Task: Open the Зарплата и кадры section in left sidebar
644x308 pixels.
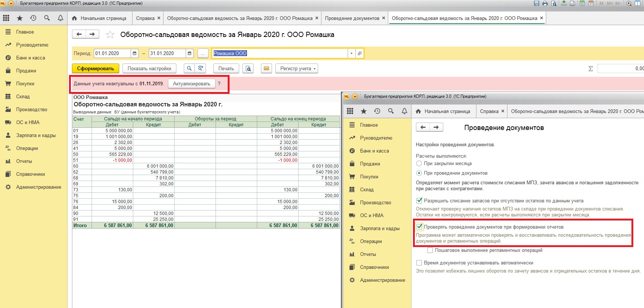Action: (36, 135)
